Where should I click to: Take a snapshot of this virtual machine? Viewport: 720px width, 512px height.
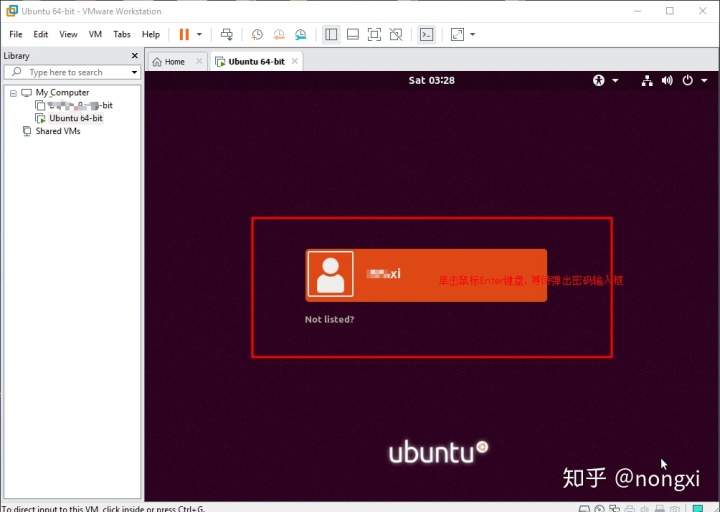257,34
